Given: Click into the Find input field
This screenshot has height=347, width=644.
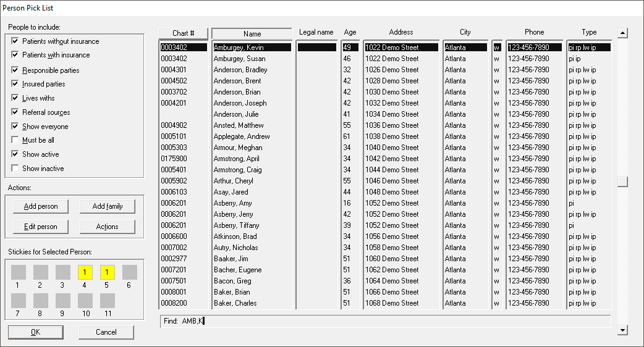Looking at the screenshot, I should click(385, 321).
